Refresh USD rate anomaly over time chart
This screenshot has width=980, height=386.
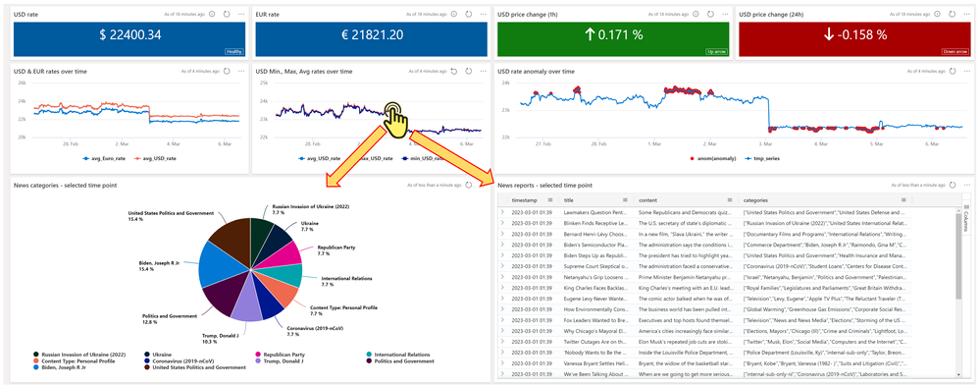(953, 72)
